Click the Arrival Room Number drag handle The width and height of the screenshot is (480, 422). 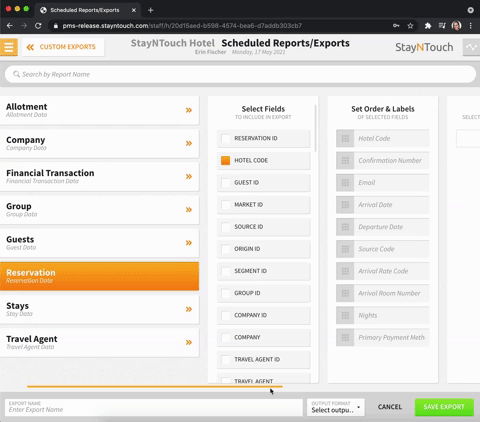point(345,293)
